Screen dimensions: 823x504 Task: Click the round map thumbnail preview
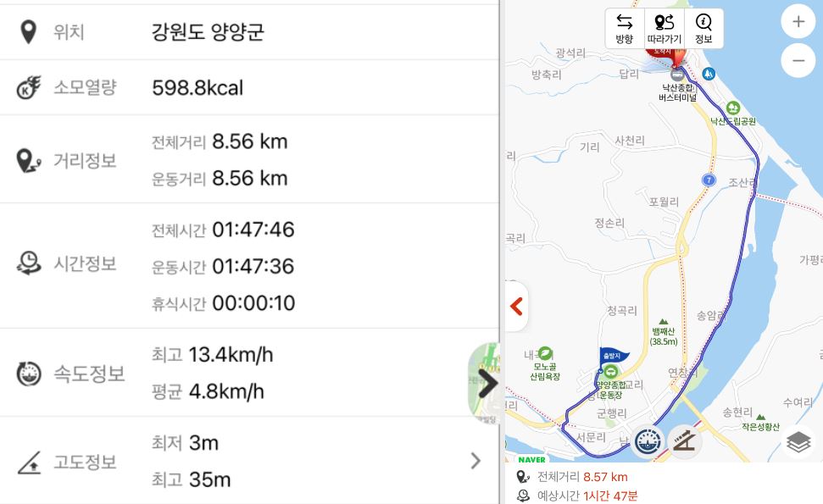click(482, 383)
